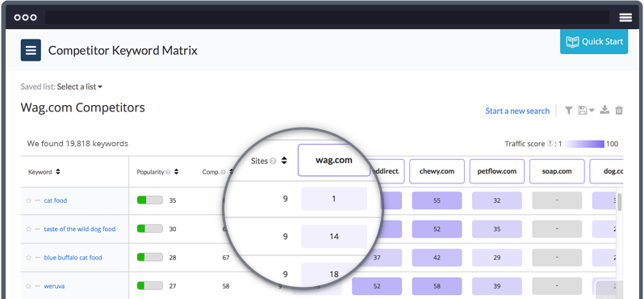Click the petflow.com score 35 cell
644x299 pixels.
(x=497, y=229)
